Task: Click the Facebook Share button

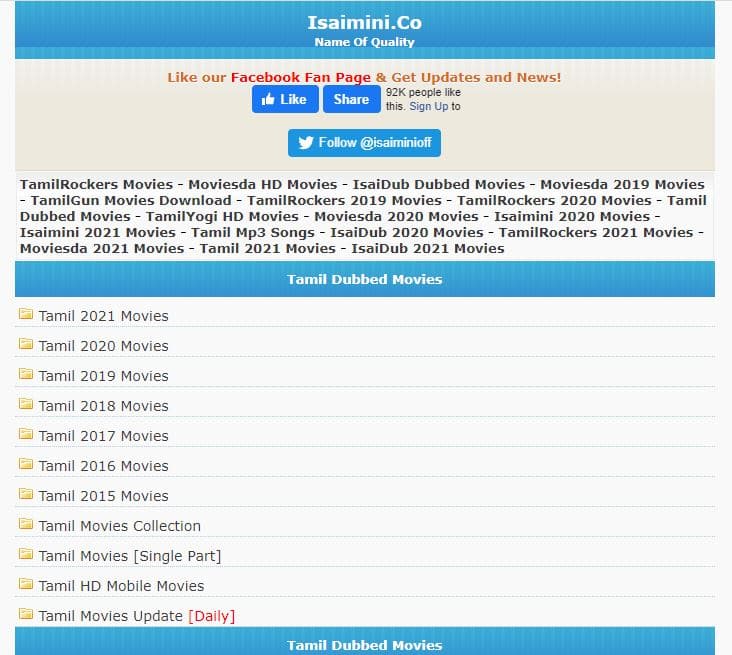Action: [352, 99]
